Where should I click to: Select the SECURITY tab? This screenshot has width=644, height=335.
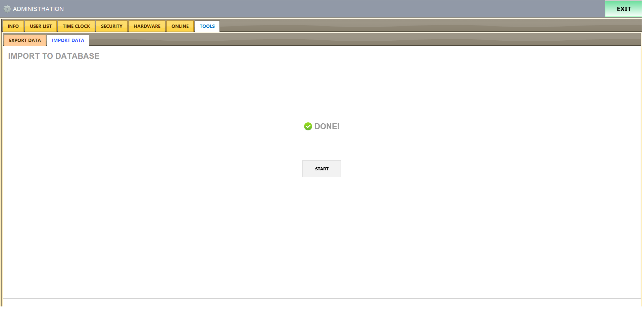111,26
